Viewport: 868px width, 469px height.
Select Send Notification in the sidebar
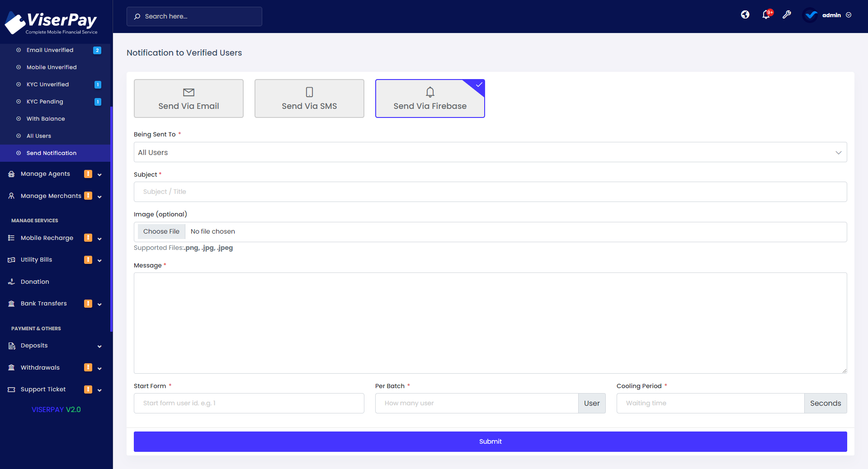pos(51,153)
